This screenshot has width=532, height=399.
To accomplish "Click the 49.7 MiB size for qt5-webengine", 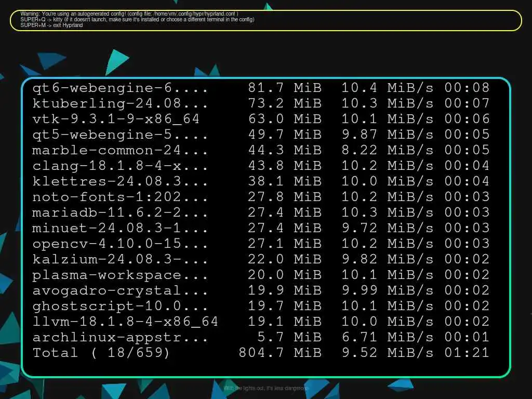I will click(x=285, y=135).
